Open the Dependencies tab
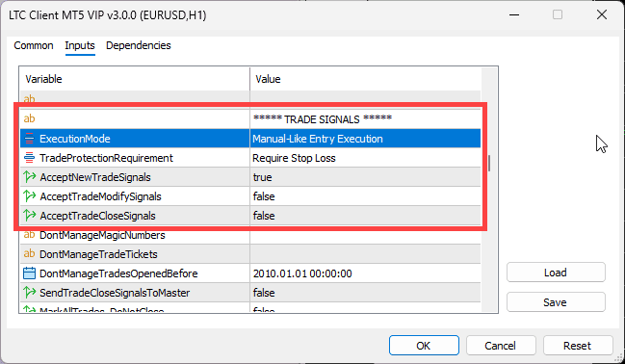The image size is (625, 364). pos(139,45)
